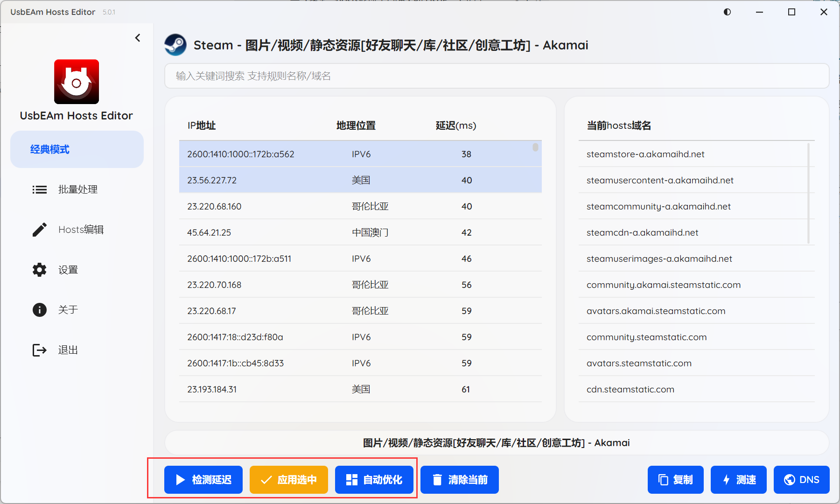Collapse the sidebar with the chevron
Image resolution: width=840 pixels, height=504 pixels.
click(x=137, y=37)
